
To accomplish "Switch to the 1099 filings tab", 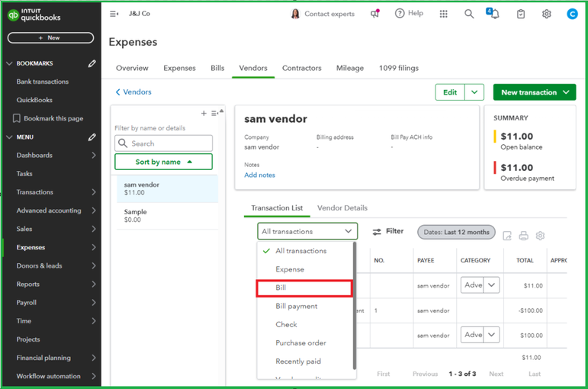I will click(399, 68).
